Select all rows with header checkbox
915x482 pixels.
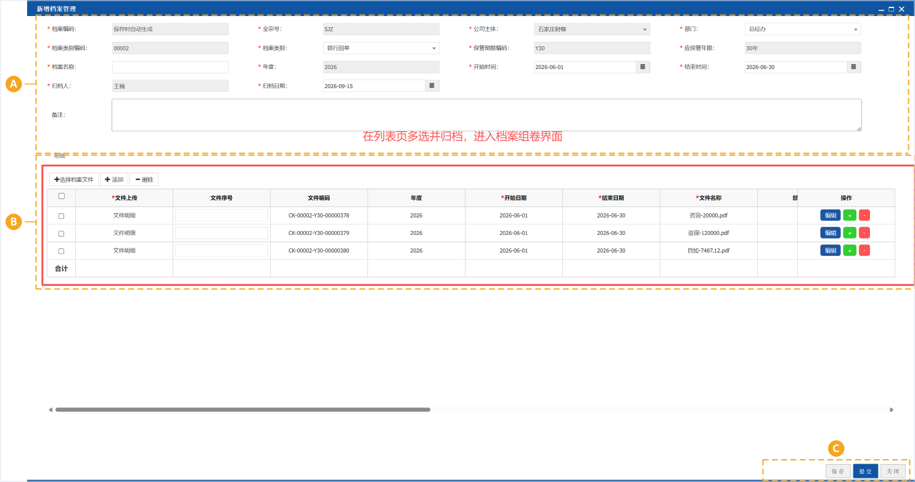pyautogui.click(x=61, y=197)
